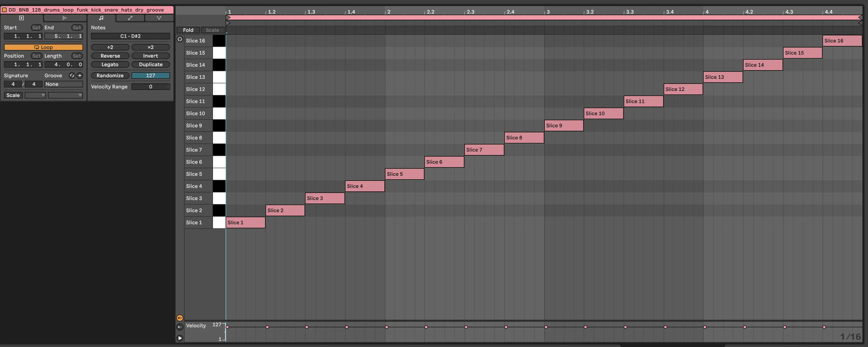Open the scale root note dropdown
This screenshot has width=868, height=347.
(35, 95)
